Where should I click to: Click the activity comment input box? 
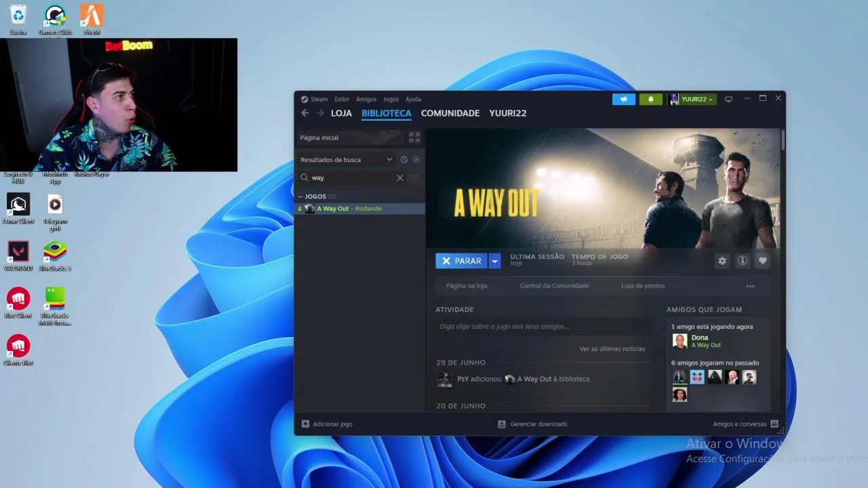542,327
